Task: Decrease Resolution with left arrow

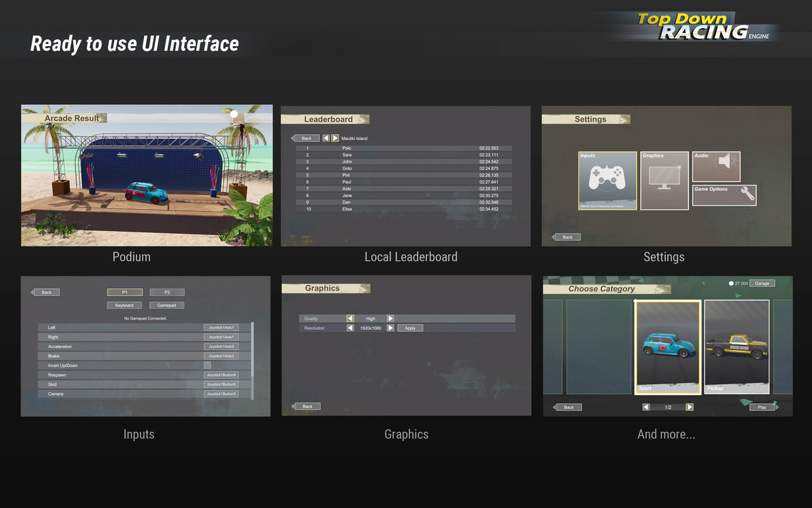Action: (x=350, y=328)
